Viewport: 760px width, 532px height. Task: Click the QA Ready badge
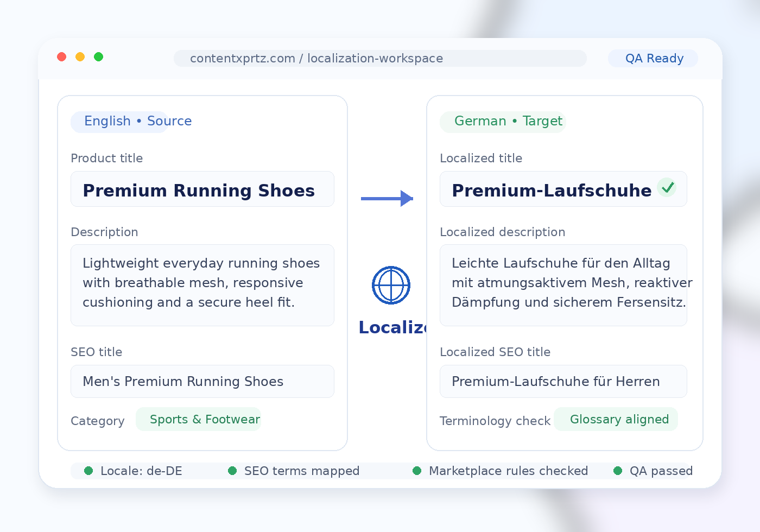point(653,59)
